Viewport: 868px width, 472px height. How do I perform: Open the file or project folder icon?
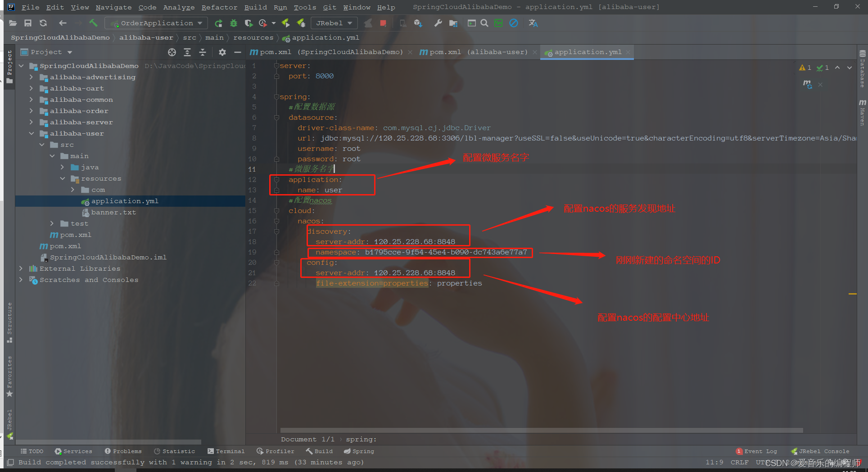13,23
